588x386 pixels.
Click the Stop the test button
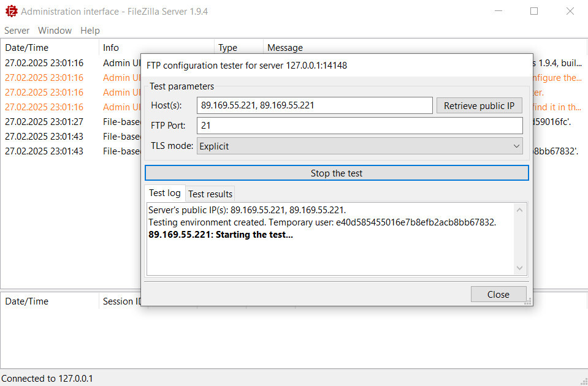click(x=337, y=173)
